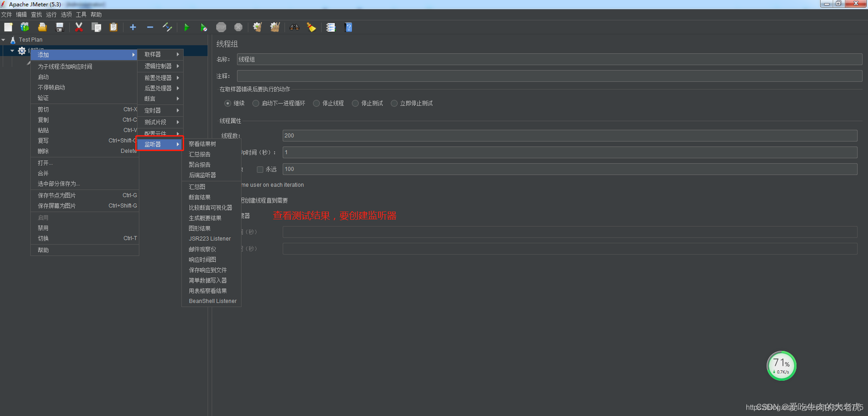Click the Test Plan flask icon
The image size is (868, 416).
(x=13, y=40)
